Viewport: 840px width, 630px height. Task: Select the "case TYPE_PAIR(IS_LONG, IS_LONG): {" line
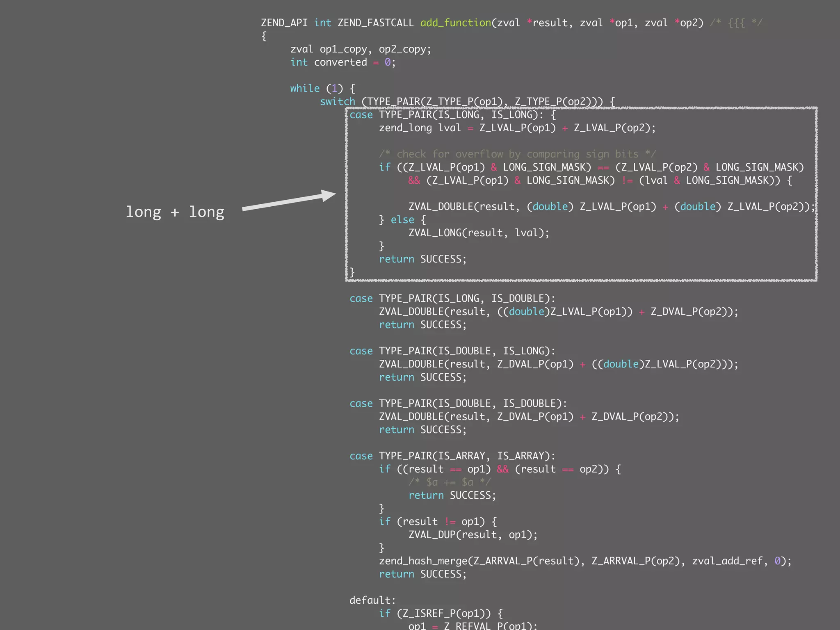tap(452, 115)
